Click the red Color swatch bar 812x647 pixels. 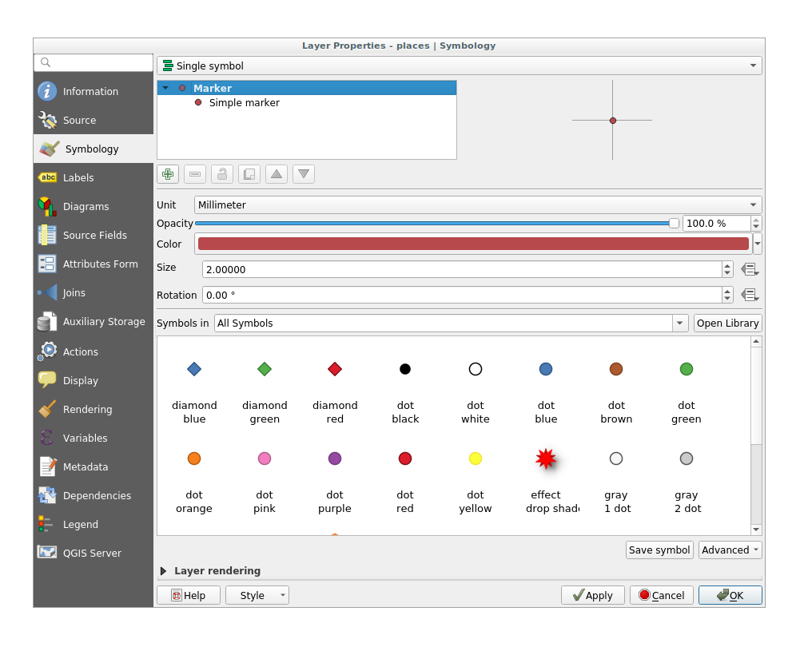coord(473,244)
